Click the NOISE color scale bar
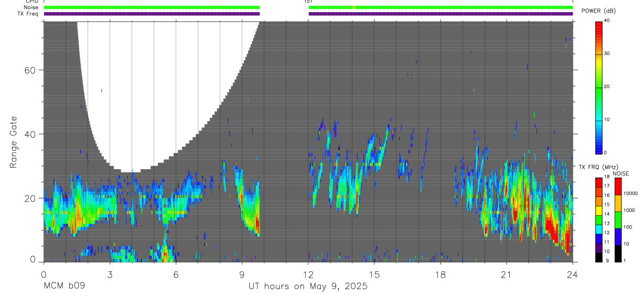 tap(618, 220)
